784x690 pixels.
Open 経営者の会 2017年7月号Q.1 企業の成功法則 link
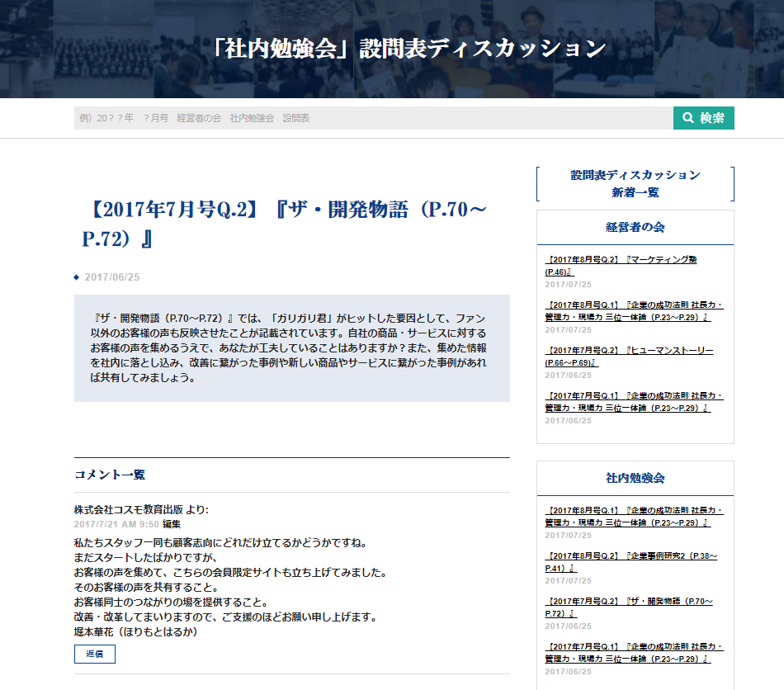tap(634, 402)
